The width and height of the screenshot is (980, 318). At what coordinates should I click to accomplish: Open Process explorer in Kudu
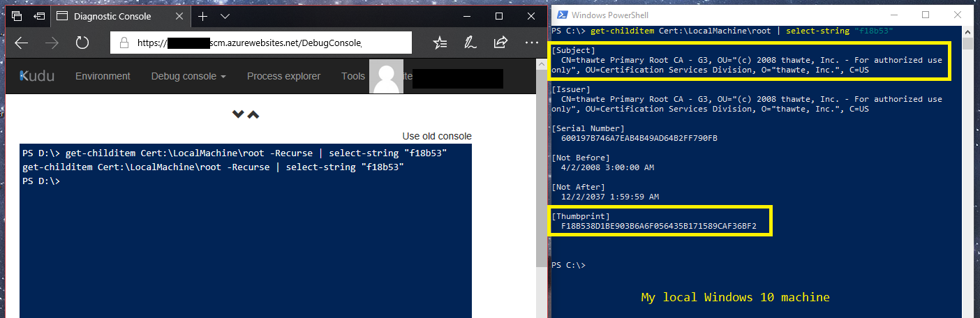click(x=283, y=76)
